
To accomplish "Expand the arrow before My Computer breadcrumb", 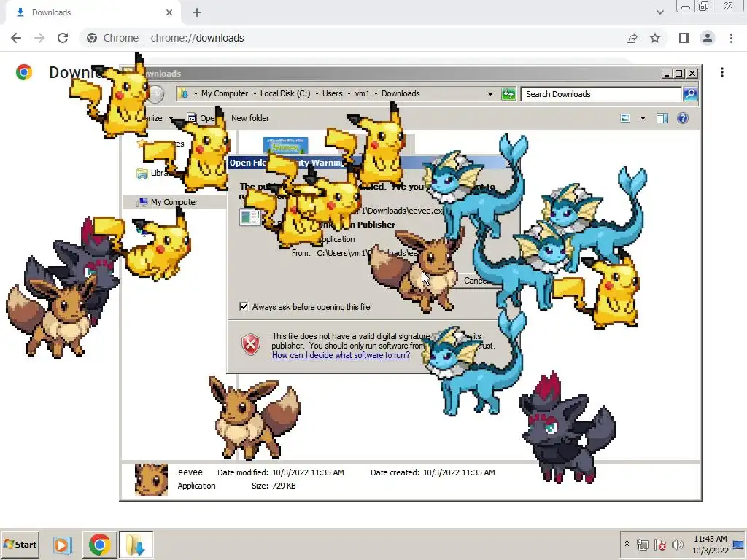I will (196, 94).
